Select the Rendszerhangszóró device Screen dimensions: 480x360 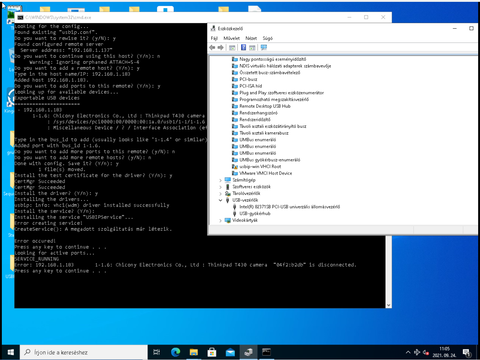pyautogui.click(x=258, y=113)
